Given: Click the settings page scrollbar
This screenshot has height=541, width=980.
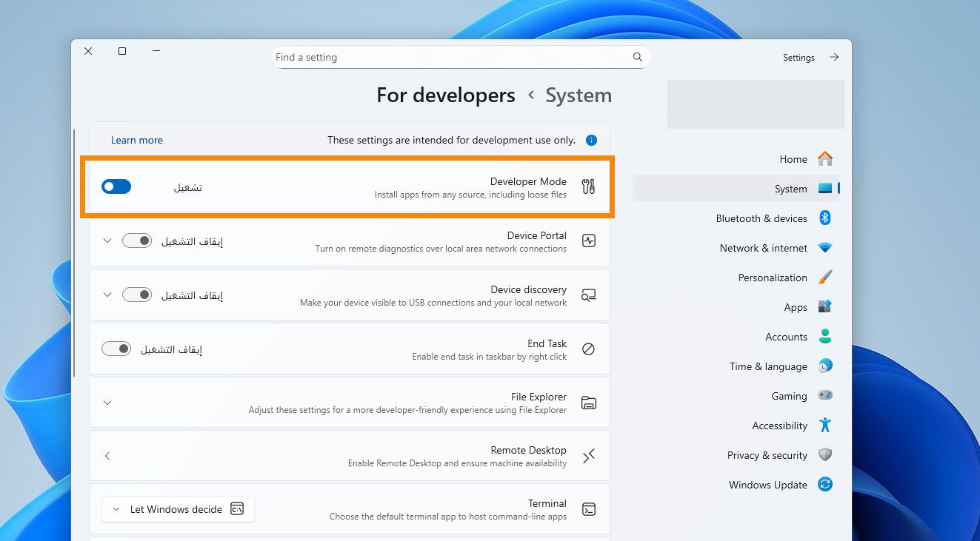Looking at the screenshot, I should point(75,253).
